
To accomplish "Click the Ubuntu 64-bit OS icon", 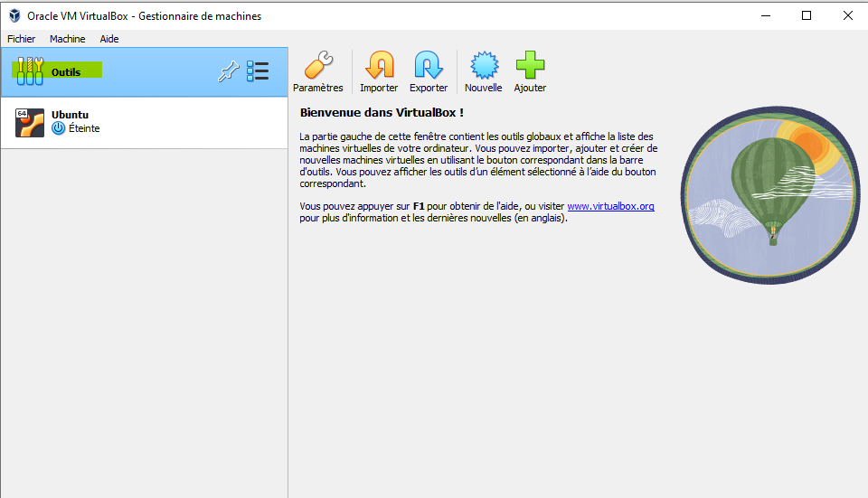I will 30,122.
